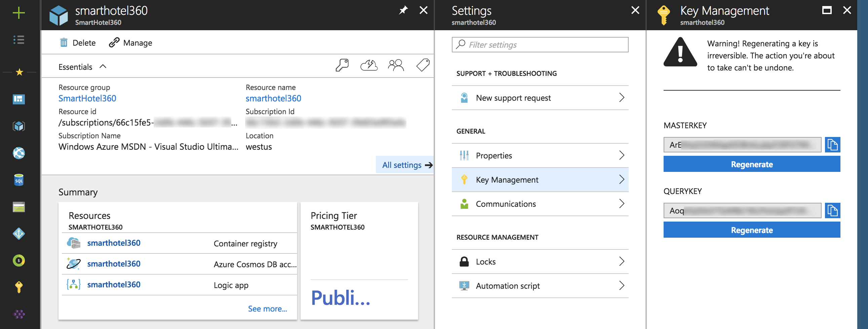Open Properties settings item
Viewport: 868px width, 329px height.
click(540, 155)
